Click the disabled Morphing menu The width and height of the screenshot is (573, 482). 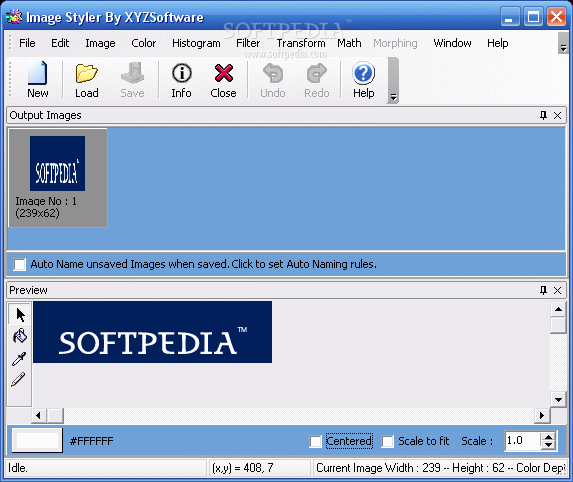[395, 43]
